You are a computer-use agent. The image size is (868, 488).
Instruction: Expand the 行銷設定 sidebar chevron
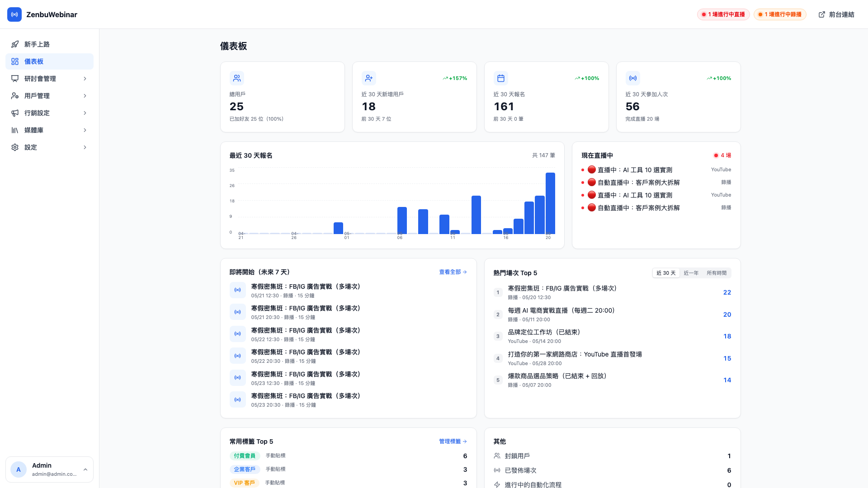pyautogui.click(x=85, y=113)
